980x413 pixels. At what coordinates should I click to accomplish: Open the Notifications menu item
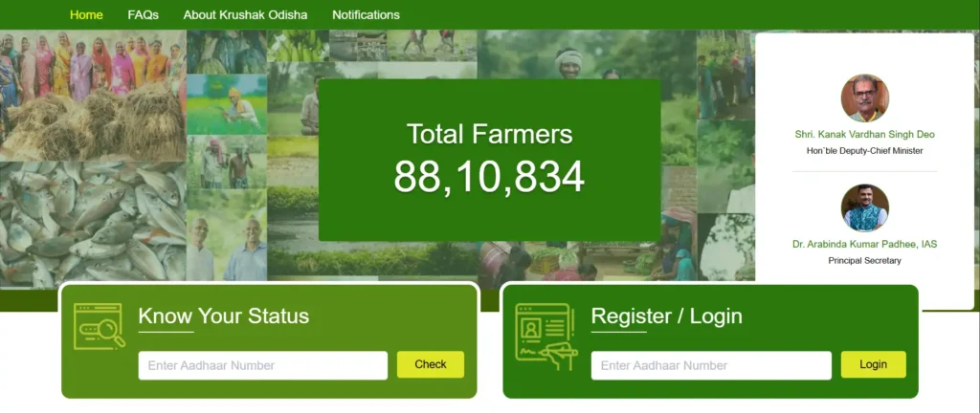click(x=366, y=15)
